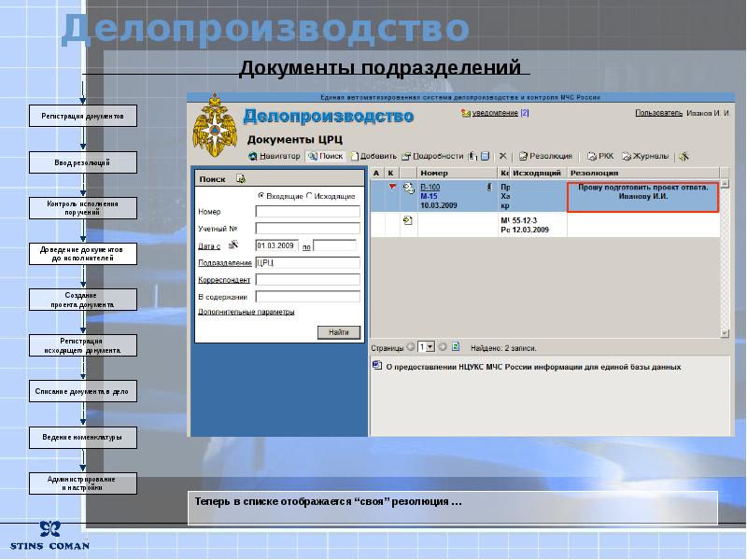Click the Корреспондент input field

pyautogui.click(x=308, y=279)
